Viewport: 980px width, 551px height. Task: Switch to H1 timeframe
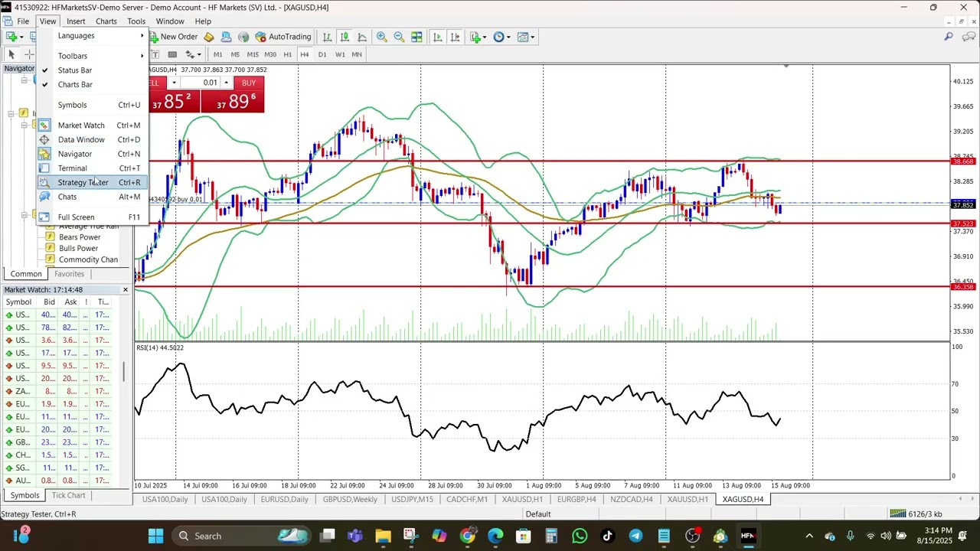point(287,54)
